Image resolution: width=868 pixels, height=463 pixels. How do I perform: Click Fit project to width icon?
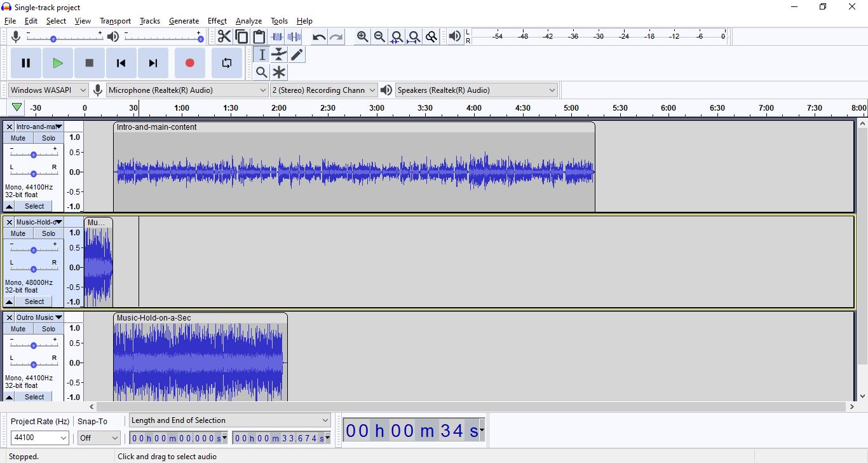tap(414, 36)
